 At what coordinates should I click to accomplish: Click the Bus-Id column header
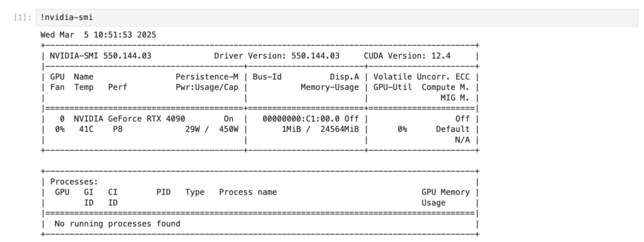[x=267, y=77]
